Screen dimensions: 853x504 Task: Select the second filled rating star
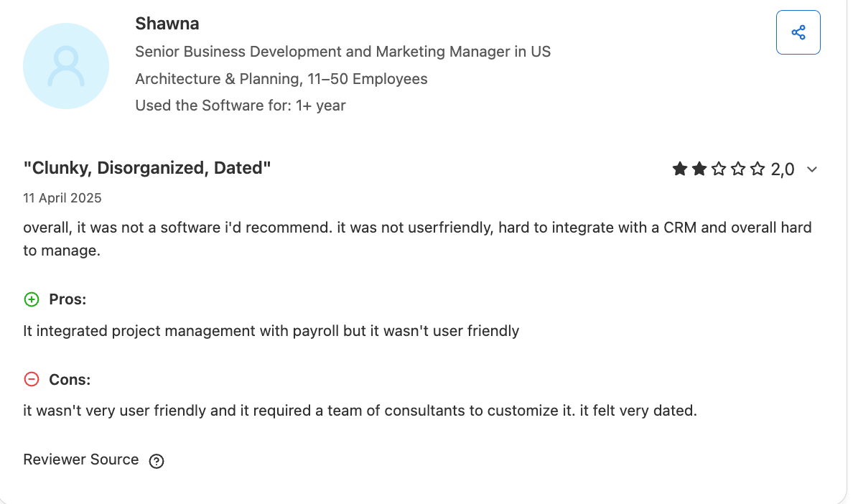699,168
